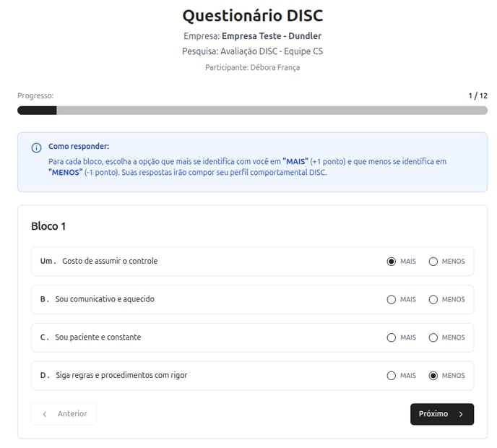
Task: Click the filled portion of progress bar
Action: point(37,111)
